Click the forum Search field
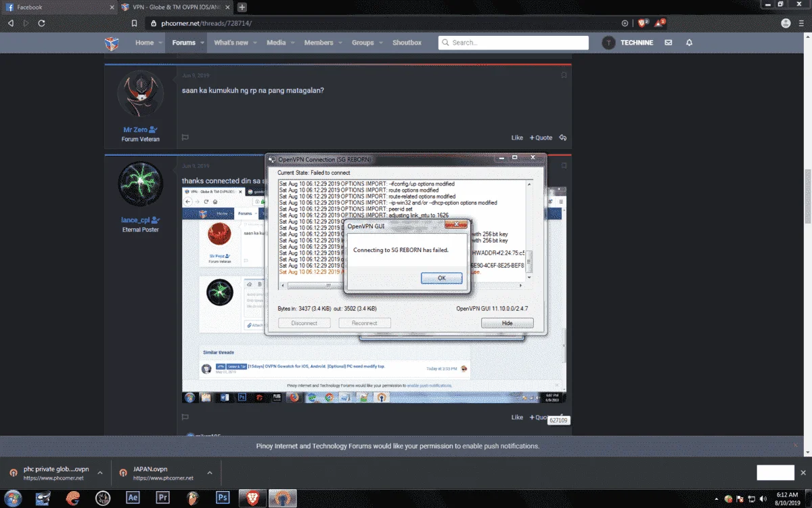Image resolution: width=812 pixels, height=508 pixels. coord(514,43)
